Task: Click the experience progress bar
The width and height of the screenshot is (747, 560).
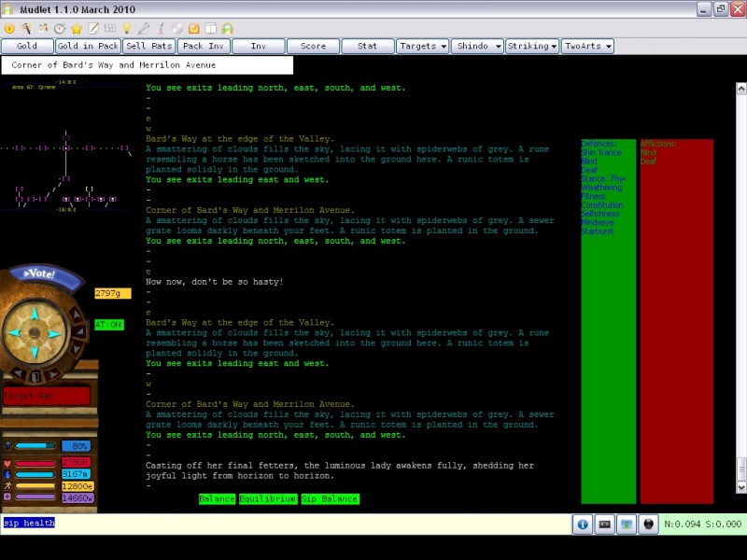Action: (x=35, y=446)
